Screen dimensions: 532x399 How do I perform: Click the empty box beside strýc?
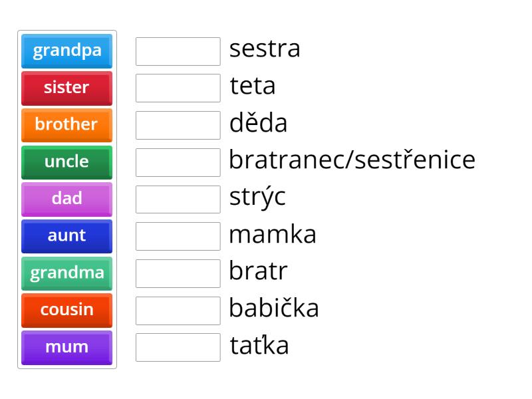(178, 199)
